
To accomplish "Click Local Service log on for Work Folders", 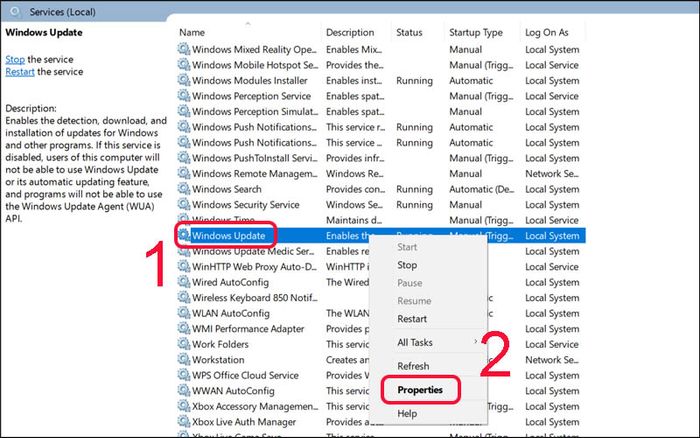I will tap(552, 345).
